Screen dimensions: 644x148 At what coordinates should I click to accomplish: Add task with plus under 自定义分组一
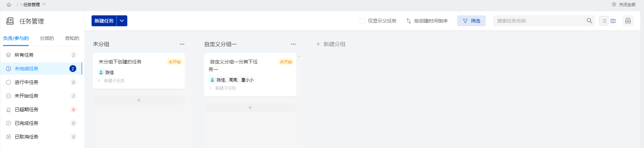pyautogui.click(x=250, y=108)
